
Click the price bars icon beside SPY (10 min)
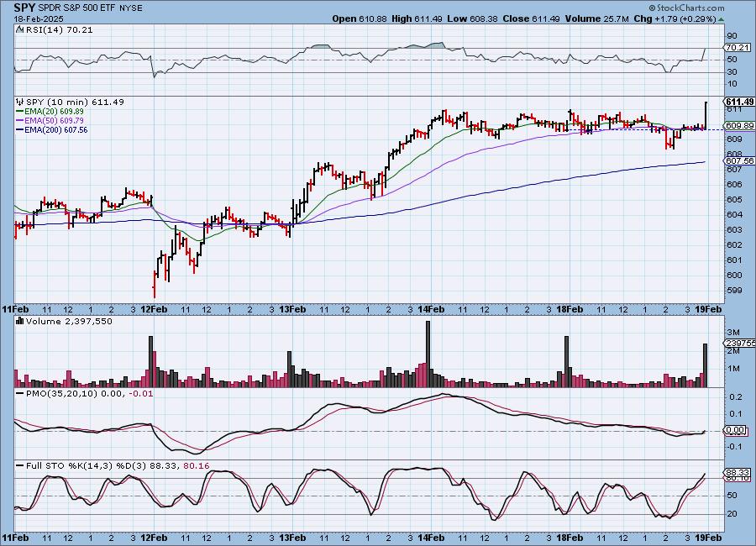coord(20,102)
